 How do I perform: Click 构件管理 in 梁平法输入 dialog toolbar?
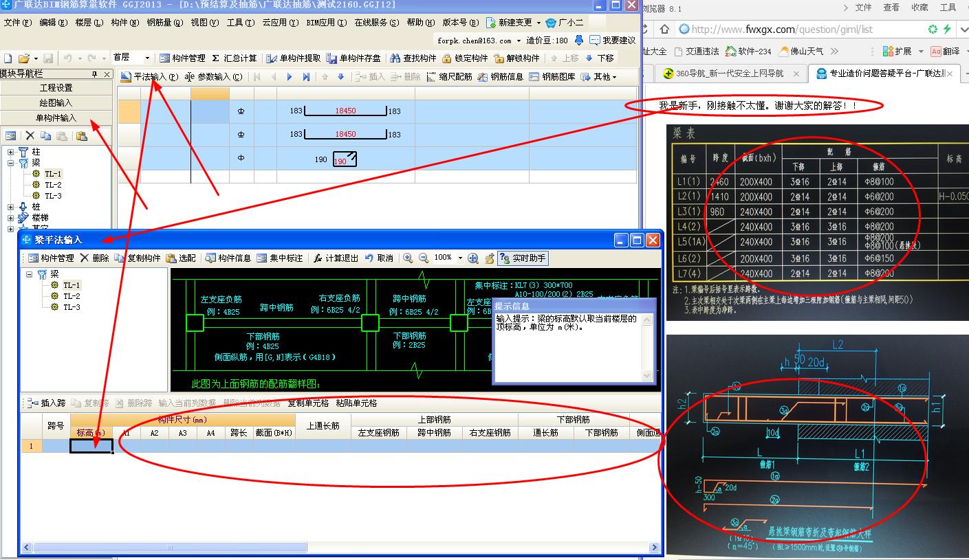(51, 258)
